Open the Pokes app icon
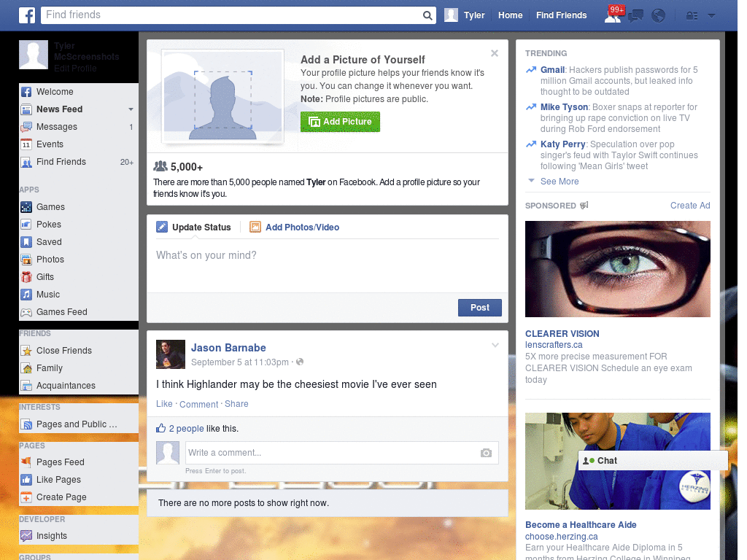This screenshot has width=747, height=560. pyautogui.click(x=26, y=225)
